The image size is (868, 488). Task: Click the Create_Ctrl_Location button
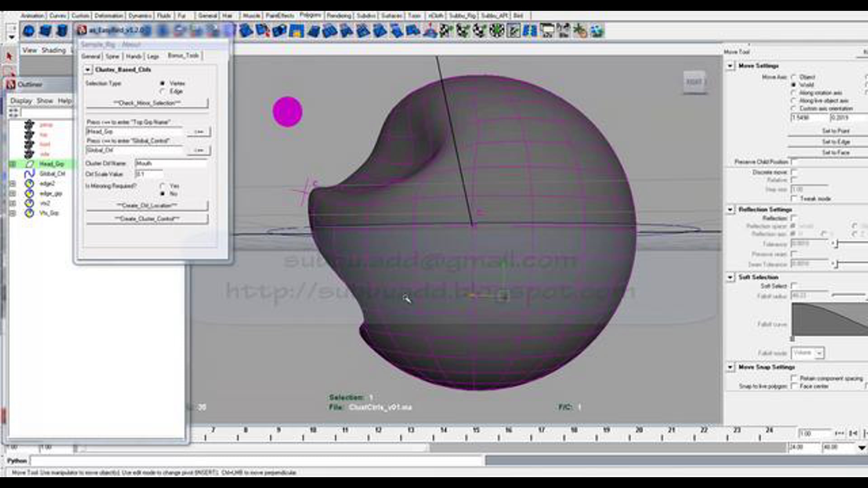pyautogui.click(x=147, y=206)
